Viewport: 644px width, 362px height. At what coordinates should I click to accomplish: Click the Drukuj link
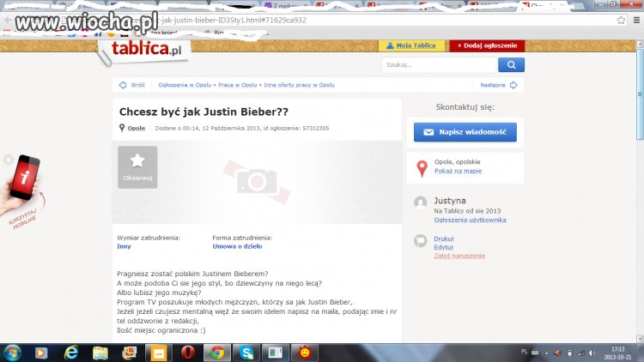pos(444,238)
